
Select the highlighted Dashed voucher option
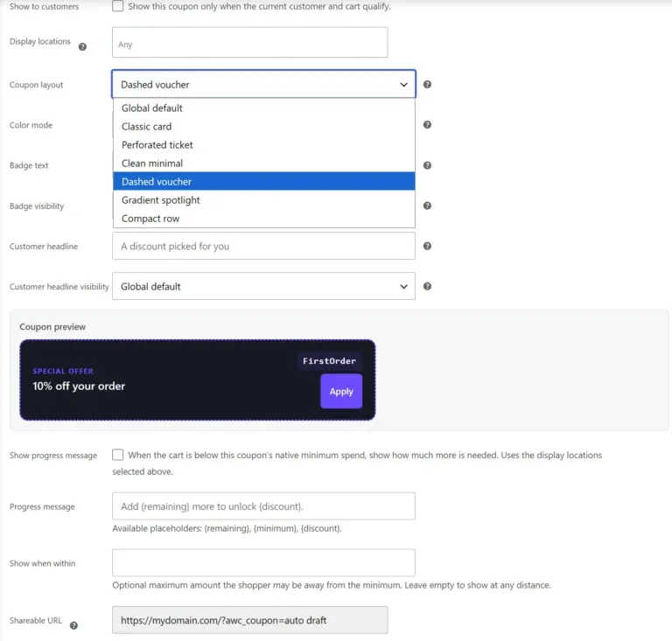264,182
